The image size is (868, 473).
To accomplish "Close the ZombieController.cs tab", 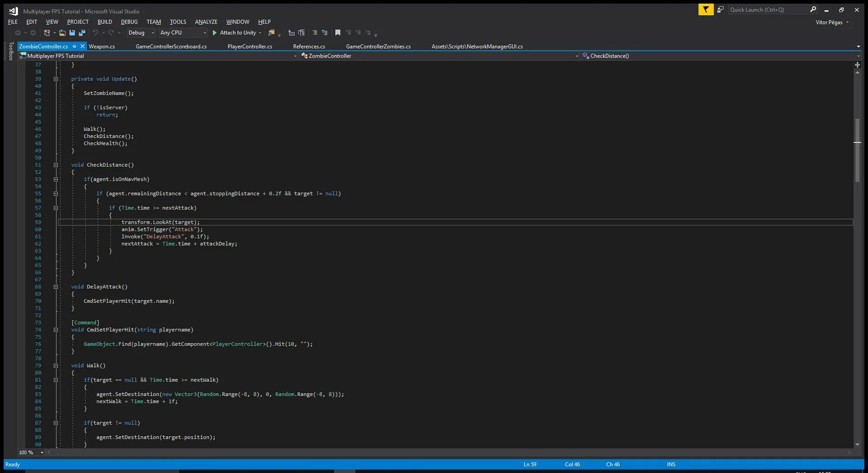I will (x=82, y=47).
